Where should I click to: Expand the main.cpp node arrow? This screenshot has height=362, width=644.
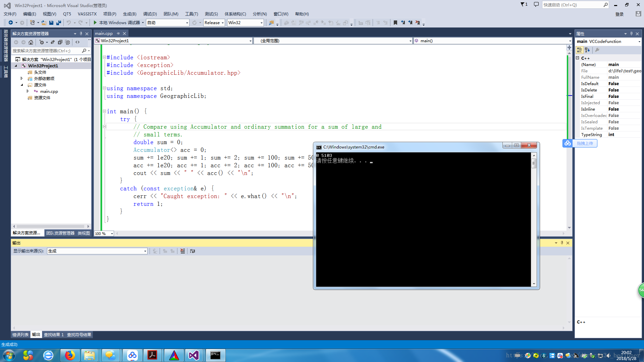[28, 91]
